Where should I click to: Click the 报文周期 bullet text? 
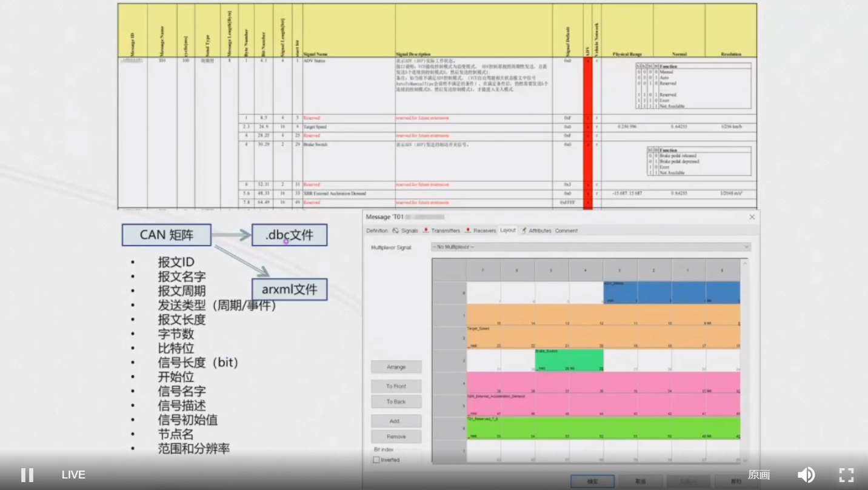tap(182, 290)
